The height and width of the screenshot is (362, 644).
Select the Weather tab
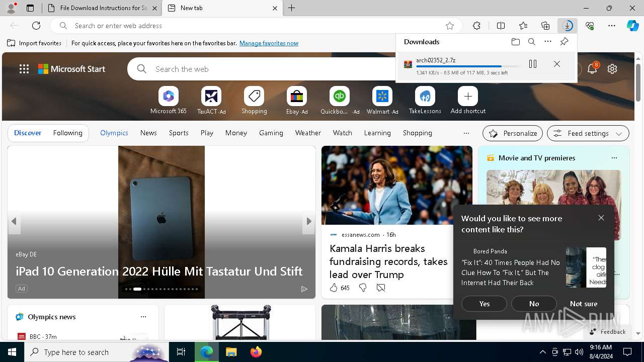[308, 133]
